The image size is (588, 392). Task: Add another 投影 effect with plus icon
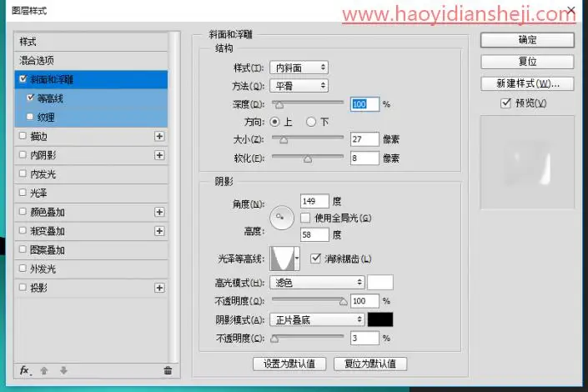[x=159, y=288]
